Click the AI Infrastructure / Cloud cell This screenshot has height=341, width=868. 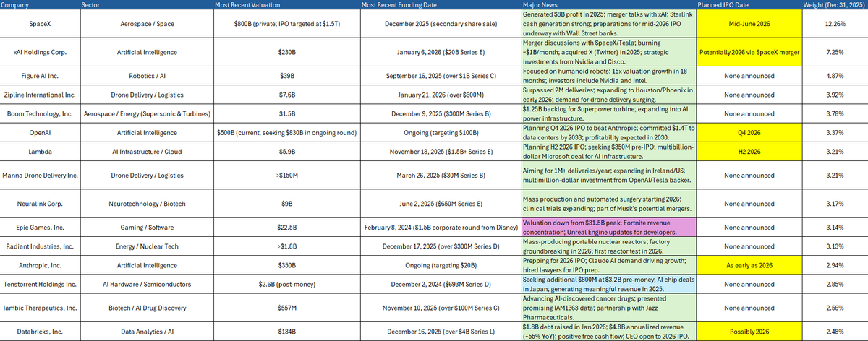(x=148, y=151)
